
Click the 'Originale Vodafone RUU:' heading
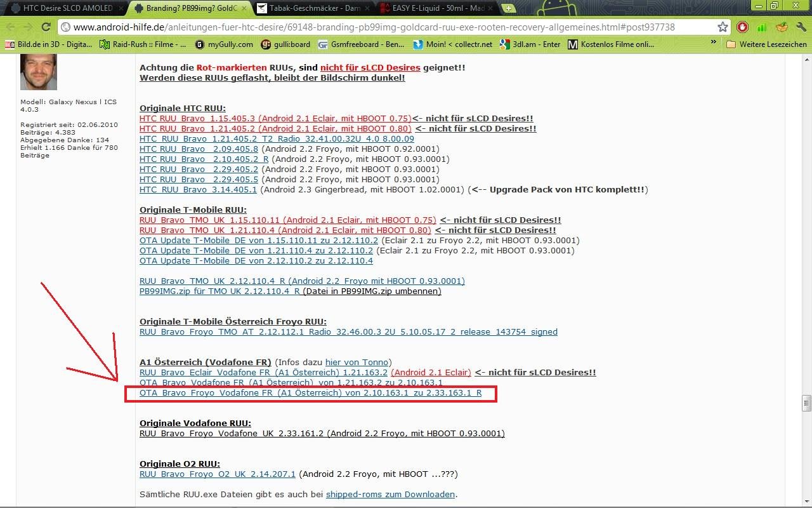[195, 423]
